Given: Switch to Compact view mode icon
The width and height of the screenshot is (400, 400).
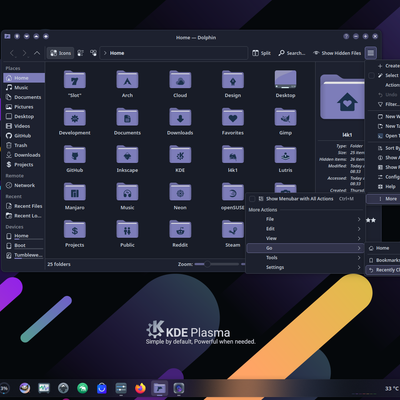Looking at the screenshot, I should pos(81,53).
